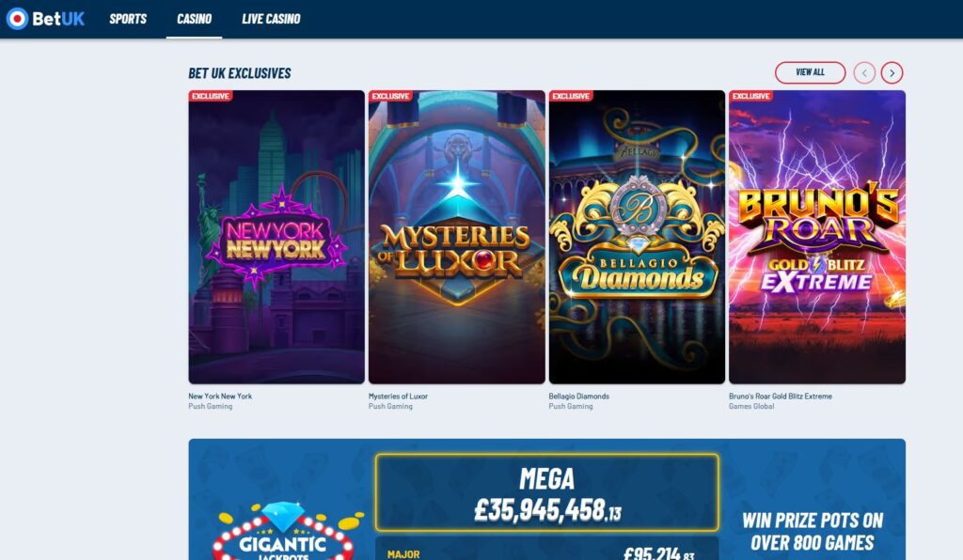Go to previous exclusives carousel arrow

click(x=864, y=73)
